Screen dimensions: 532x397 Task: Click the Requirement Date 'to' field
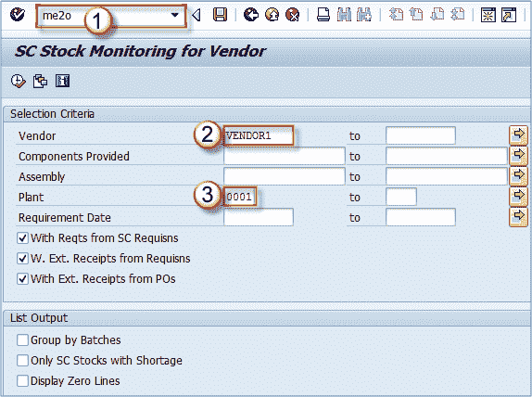[421, 217]
